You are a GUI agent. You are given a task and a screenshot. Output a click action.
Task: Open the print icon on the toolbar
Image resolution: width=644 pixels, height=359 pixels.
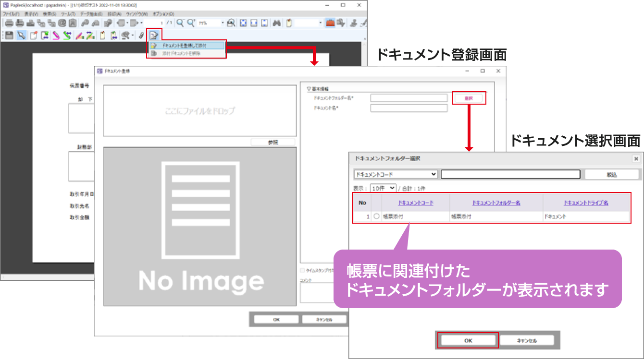click(9, 22)
